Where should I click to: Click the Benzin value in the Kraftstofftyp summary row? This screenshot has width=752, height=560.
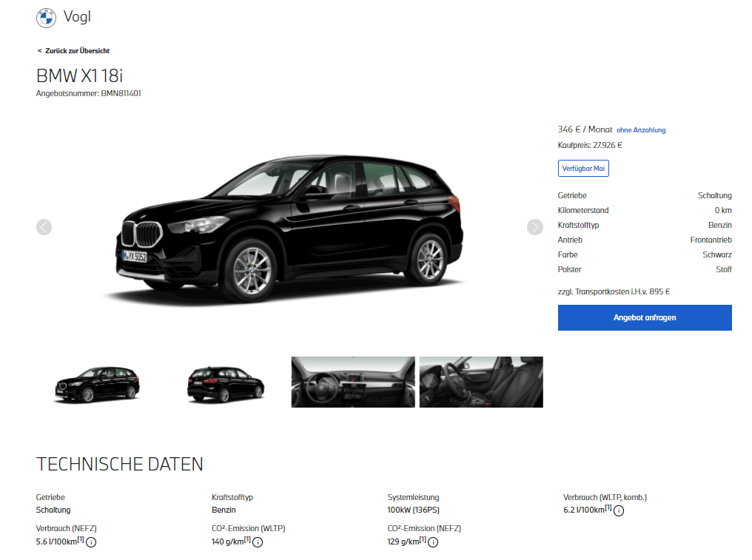(x=720, y=226)
